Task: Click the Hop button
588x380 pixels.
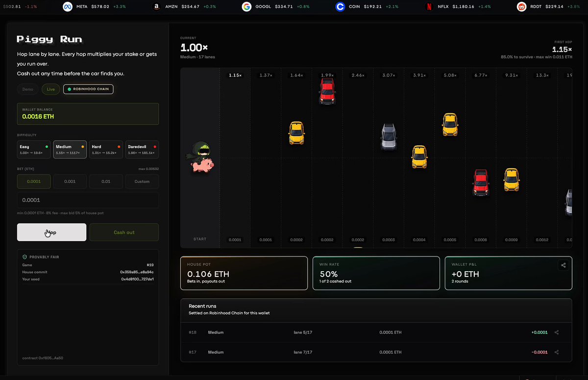Action: 51,232
